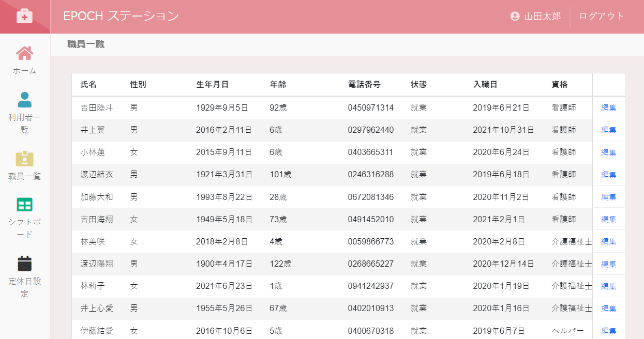Viewport: 644px width, 339px height.
Task: Click the Home house icon
Action: click(x=24, y=53)
